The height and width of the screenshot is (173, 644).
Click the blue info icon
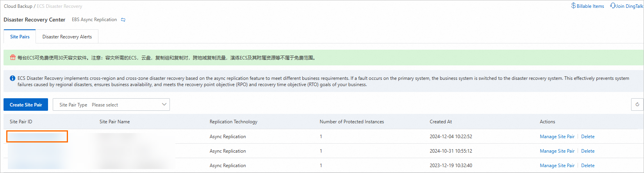[x=12, y=78]
